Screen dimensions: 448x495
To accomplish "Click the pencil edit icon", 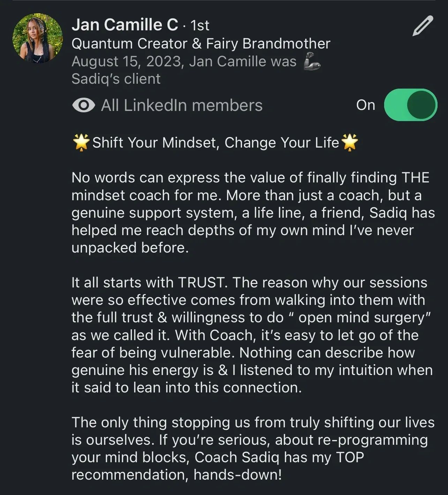I will click(423, 26).
